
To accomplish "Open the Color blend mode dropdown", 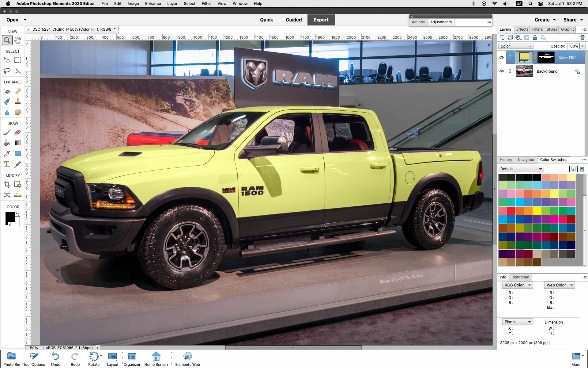I will pyautogui.click(x=516, y=46).
